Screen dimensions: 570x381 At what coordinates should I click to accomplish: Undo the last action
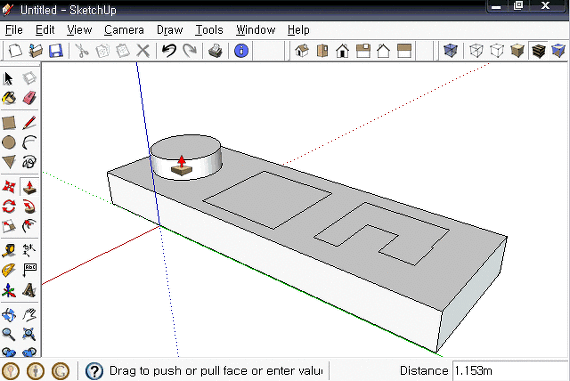tap(169, 51)
